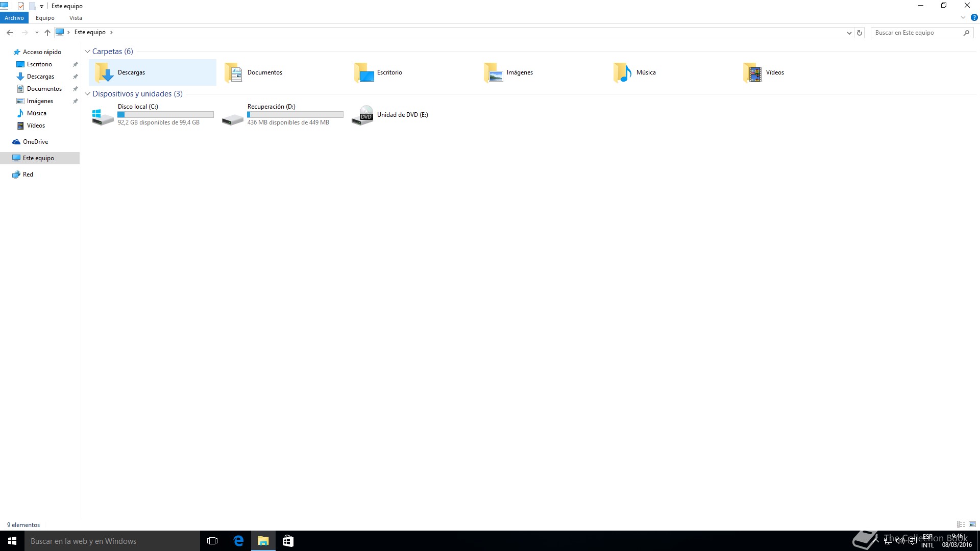Open the Música folder icon
Image resolution: width=980 pixels, height=551 pixels.
[622, 72]
